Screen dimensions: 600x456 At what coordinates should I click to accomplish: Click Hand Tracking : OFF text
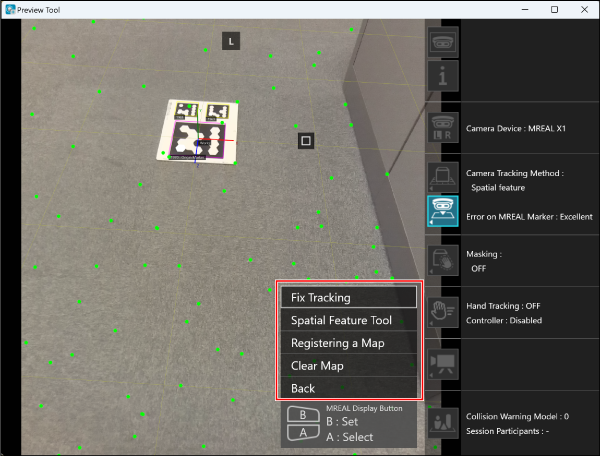503,306
